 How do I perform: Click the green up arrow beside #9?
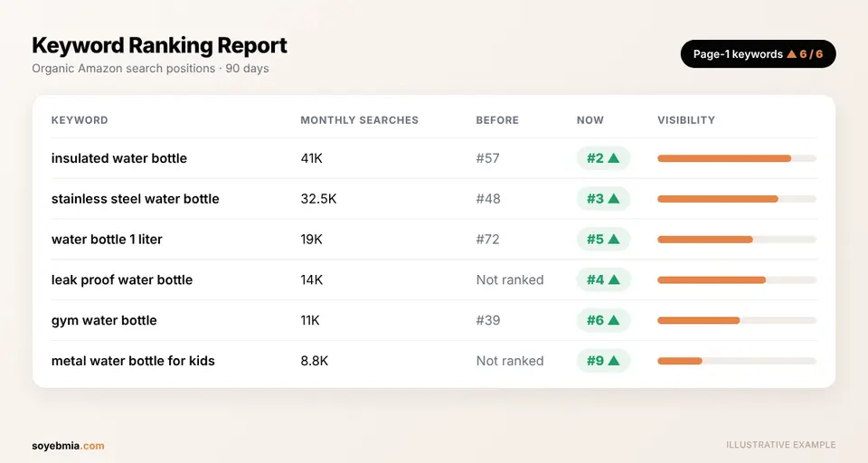(x=613, y=361)
